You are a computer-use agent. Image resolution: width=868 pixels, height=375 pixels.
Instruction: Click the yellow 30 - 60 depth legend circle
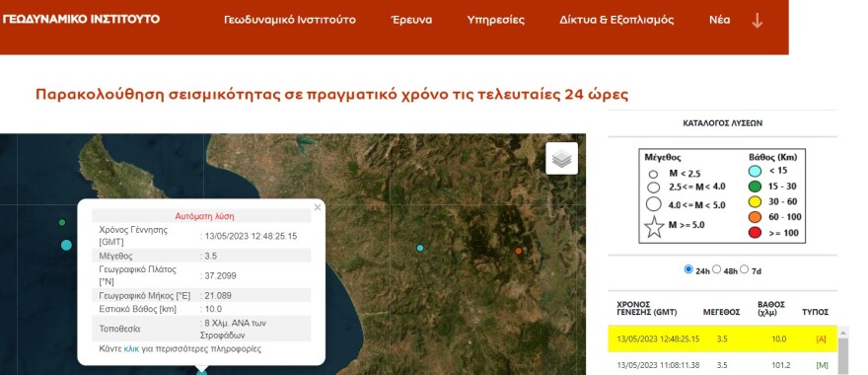[756, 202]
